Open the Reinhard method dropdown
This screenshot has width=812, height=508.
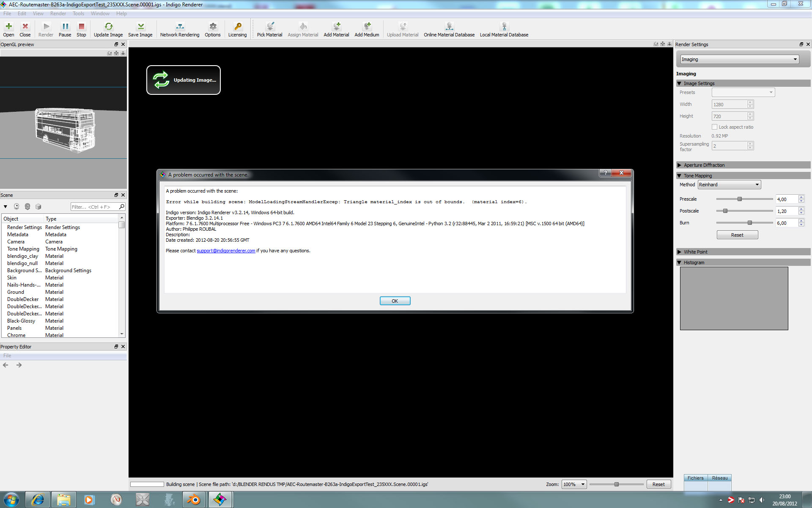tap(729, 185)
